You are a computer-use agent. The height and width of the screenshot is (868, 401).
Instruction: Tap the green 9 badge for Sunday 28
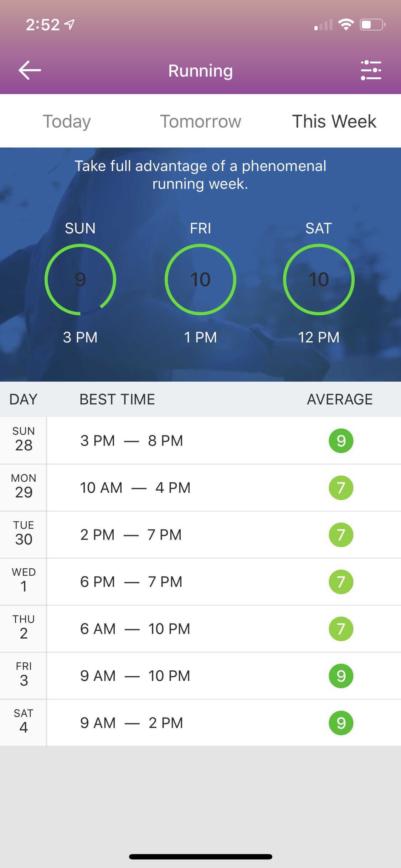point(341,441)
